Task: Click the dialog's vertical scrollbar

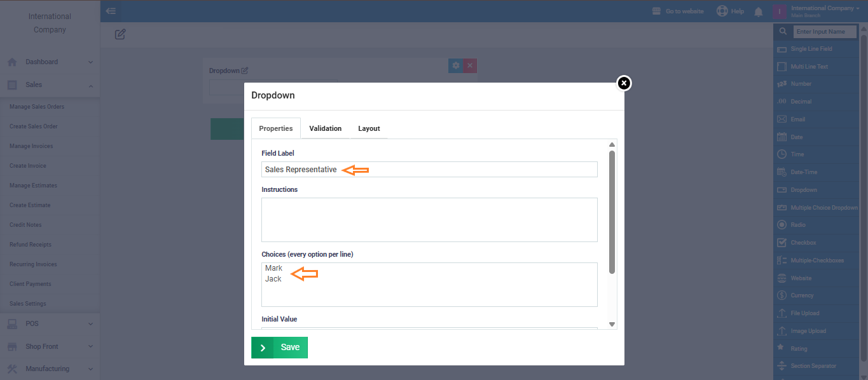Action: tap(612, 210)
